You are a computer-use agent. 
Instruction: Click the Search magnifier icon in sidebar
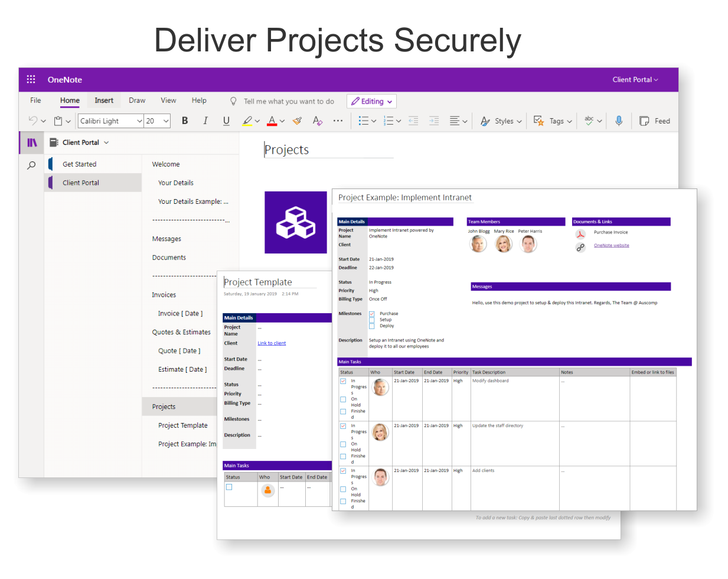tap(31, 165)
